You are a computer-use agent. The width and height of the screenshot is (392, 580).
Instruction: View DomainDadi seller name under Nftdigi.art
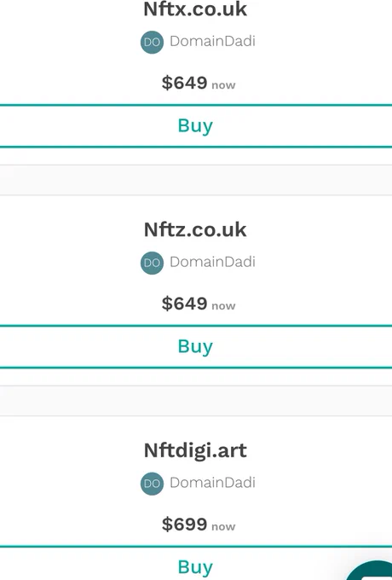coord(212,483)
